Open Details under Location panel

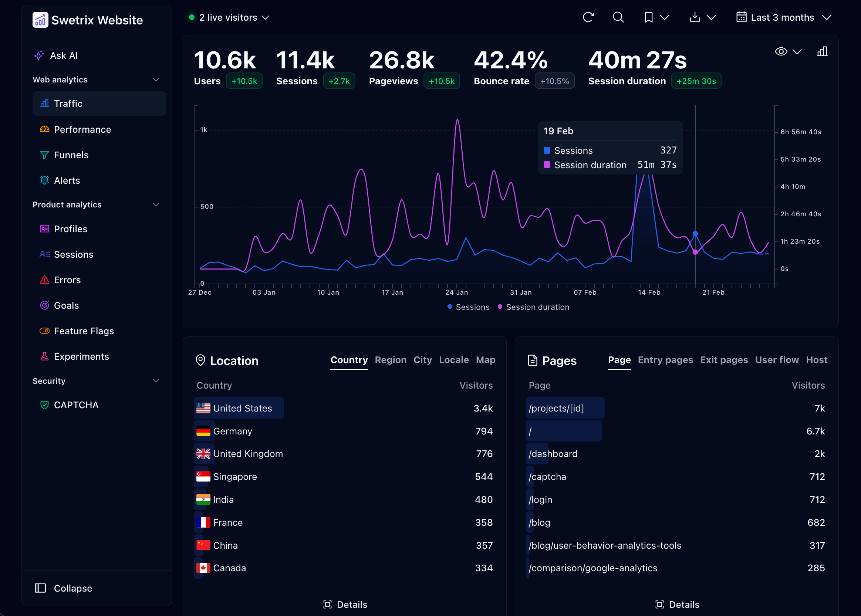[x=345, y=604]
